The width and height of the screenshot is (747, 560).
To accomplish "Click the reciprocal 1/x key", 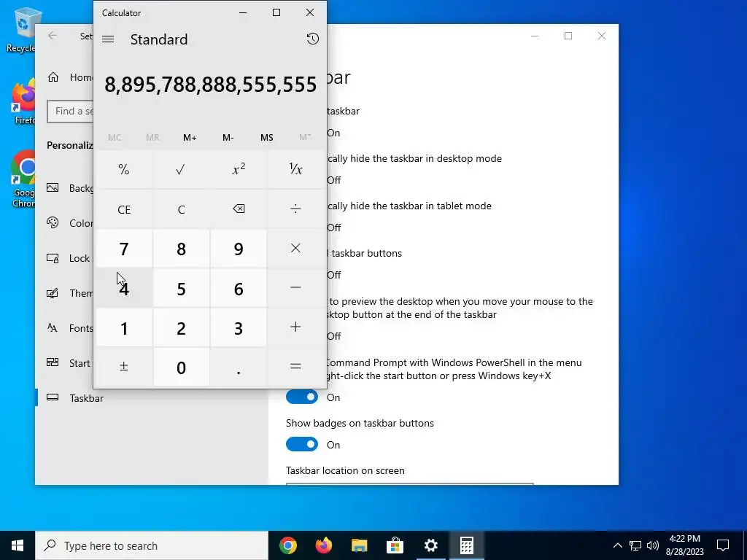I will (x=295, y=169).
